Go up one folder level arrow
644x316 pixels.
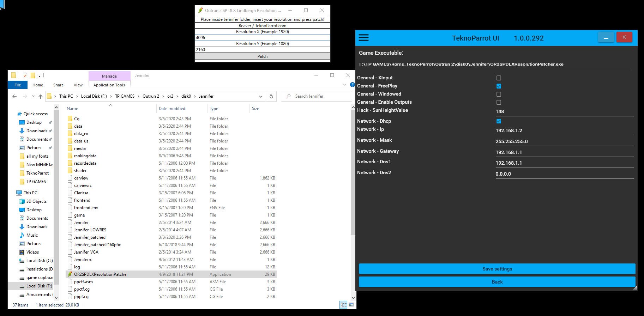pos(41,96)
